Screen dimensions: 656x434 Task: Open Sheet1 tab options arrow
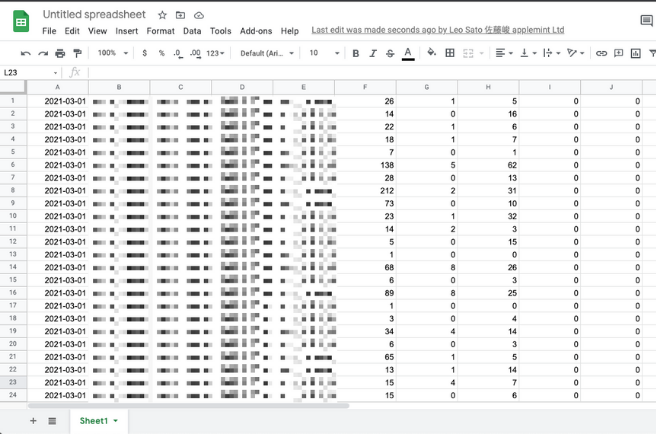click(115, 421)
